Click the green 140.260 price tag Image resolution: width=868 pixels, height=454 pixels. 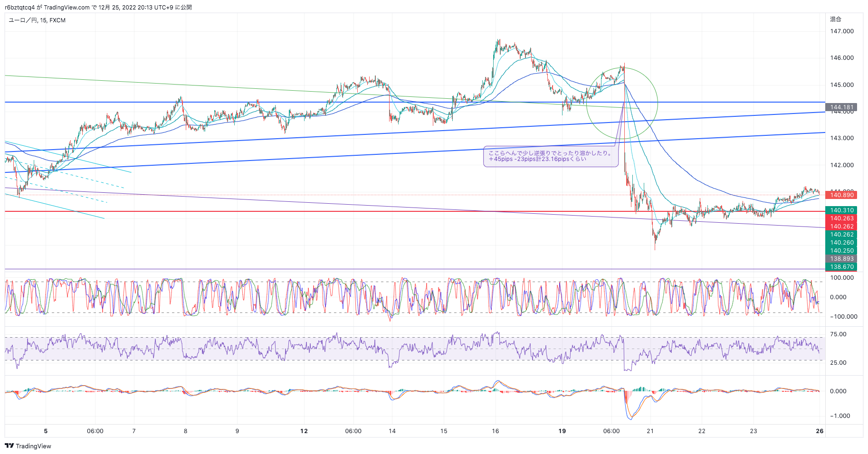841,243
